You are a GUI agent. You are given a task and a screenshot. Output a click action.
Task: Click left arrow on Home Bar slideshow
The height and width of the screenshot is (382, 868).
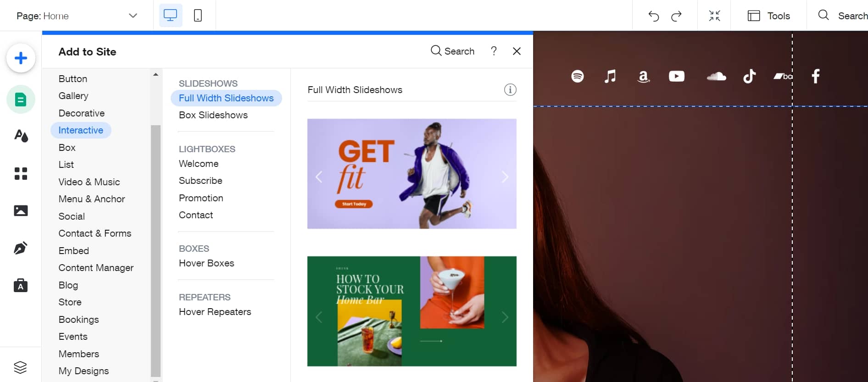click(319, 317)
